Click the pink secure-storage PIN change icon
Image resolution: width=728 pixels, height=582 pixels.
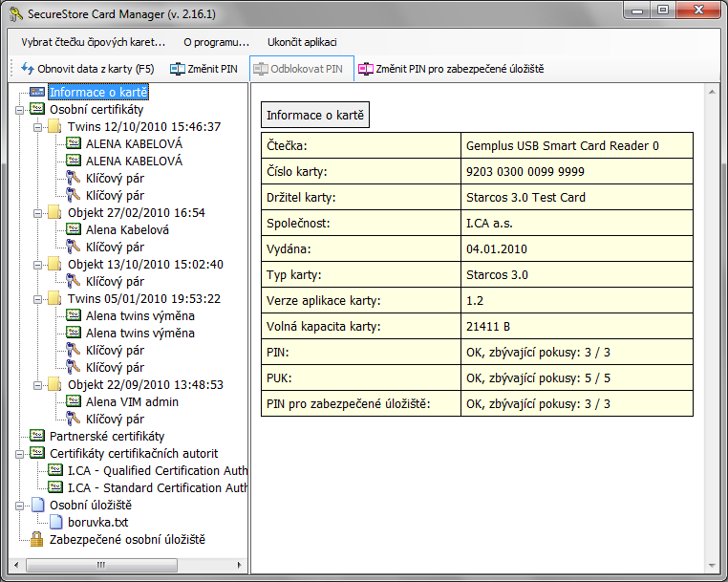[x=366, y=69]
